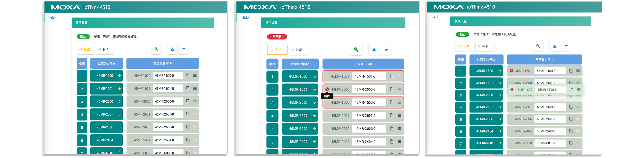
Task: Click the blue lines icon in right panel
Action: tap(566, 46)
